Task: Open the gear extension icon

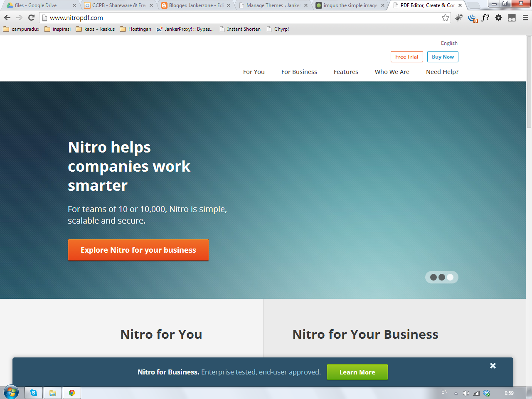Action: coord(499,17)
